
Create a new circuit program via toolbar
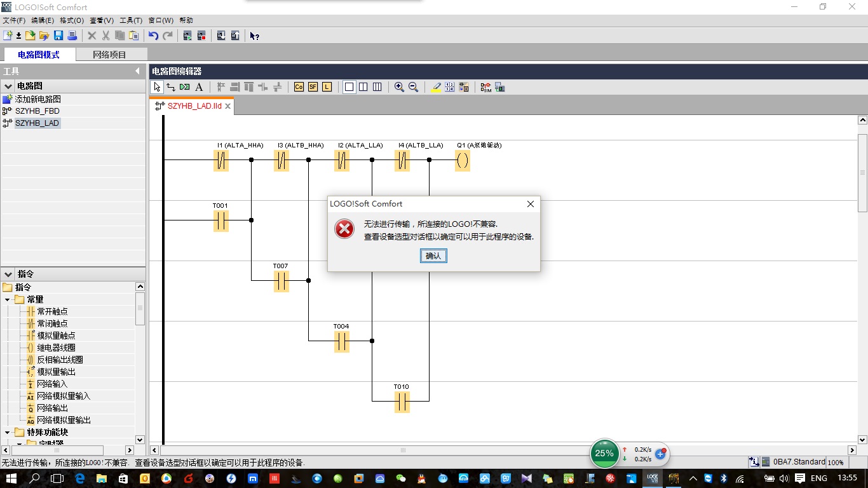pyautogui.click(x=8, y=36)
